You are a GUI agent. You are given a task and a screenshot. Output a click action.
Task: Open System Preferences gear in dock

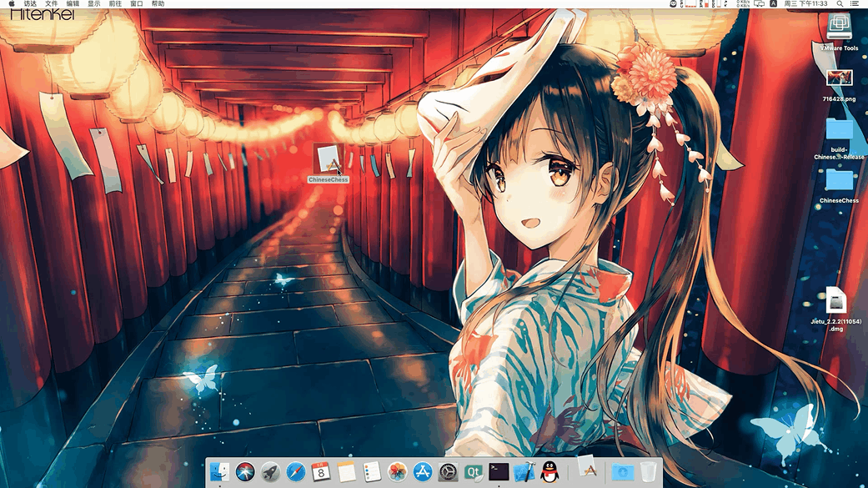click(x=449, y=472)
